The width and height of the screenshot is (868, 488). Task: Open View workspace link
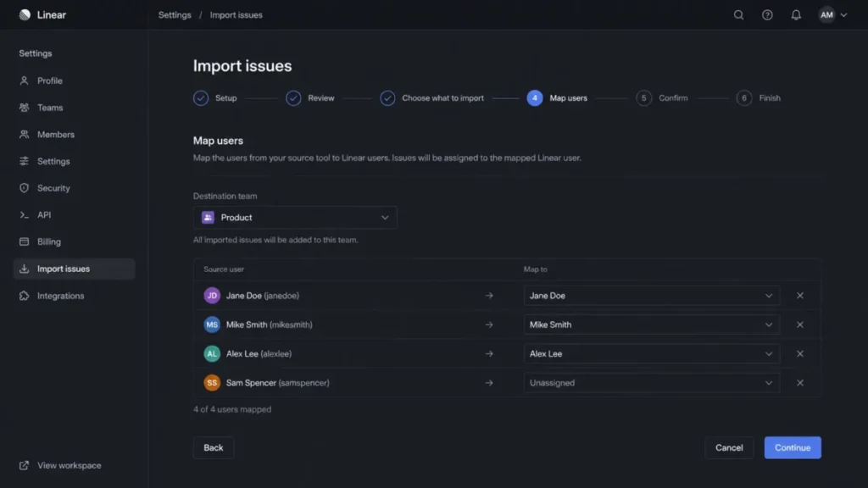tap(70, 465)
